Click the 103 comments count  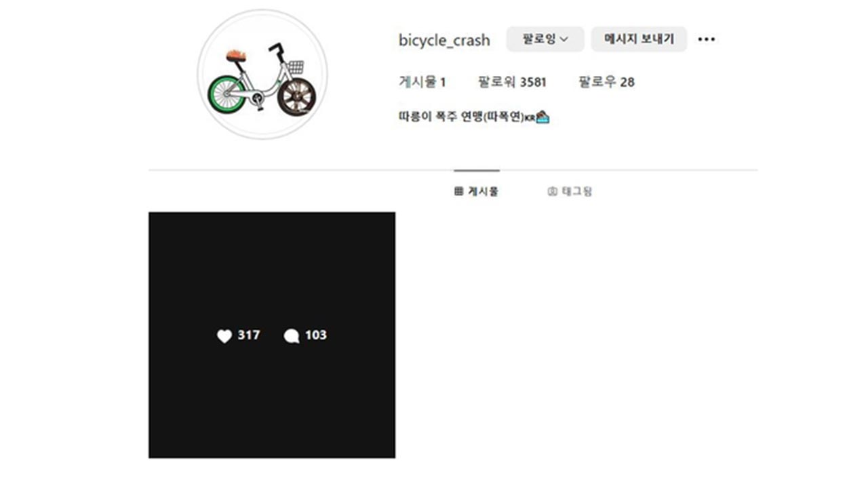point(316,335)
